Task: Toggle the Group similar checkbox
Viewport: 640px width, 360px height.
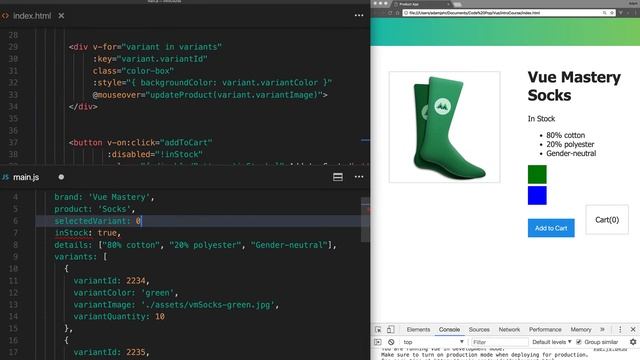Action: click(578, 342)
